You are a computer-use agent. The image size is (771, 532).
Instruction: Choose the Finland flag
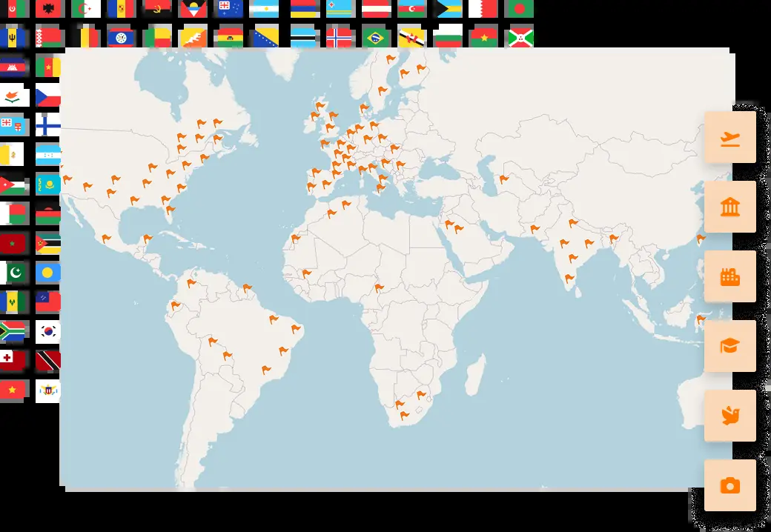pos(48,125)
